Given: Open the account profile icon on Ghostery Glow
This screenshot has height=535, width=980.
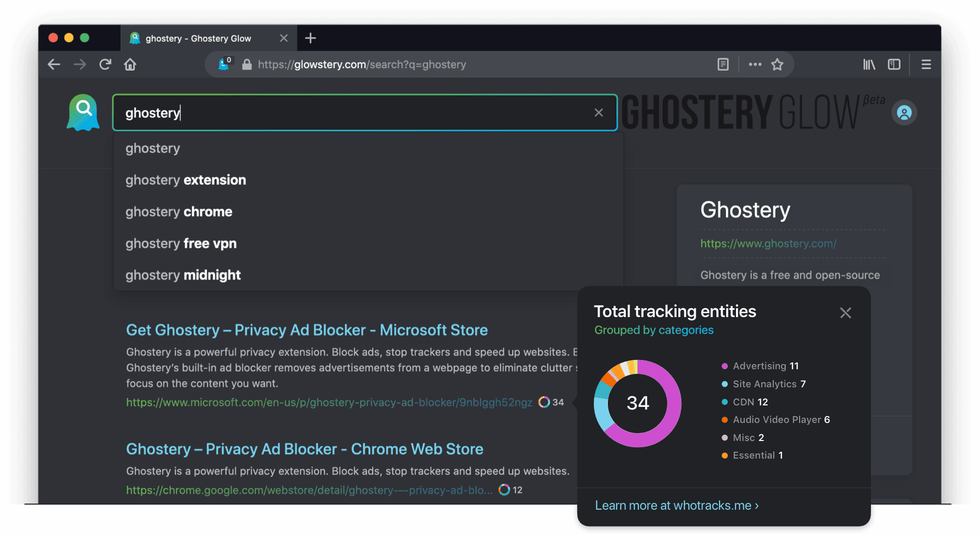Looking at the screenshot, I should 904,112.
